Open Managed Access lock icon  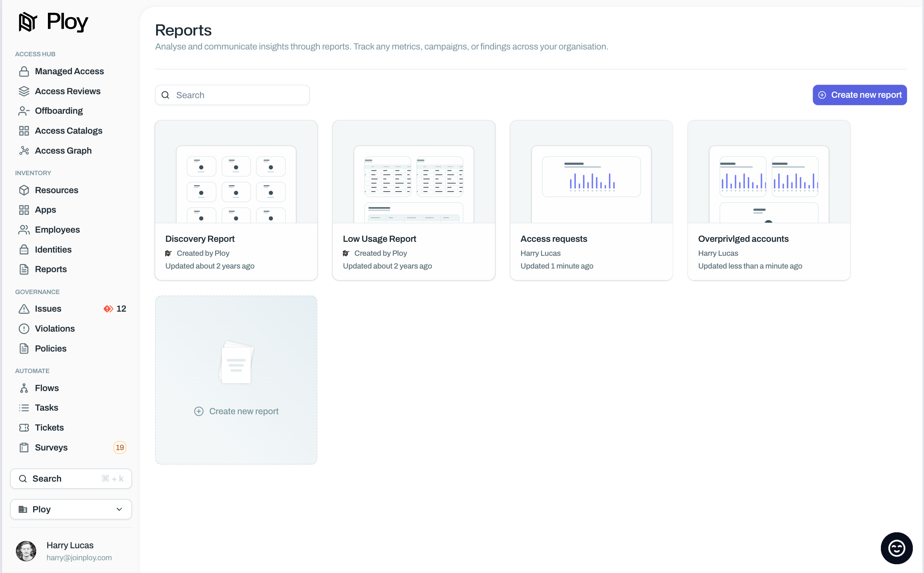point(24,71)
